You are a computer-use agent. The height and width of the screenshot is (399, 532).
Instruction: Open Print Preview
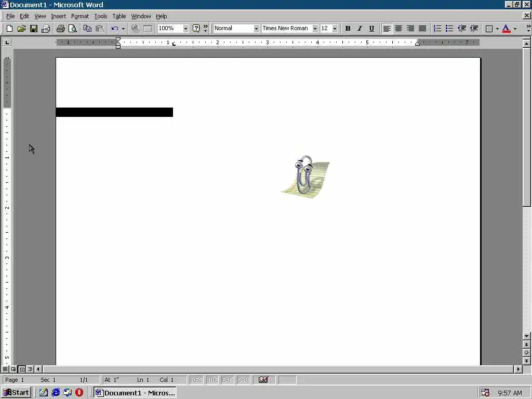pyautogui.click(x=72, y=29)
